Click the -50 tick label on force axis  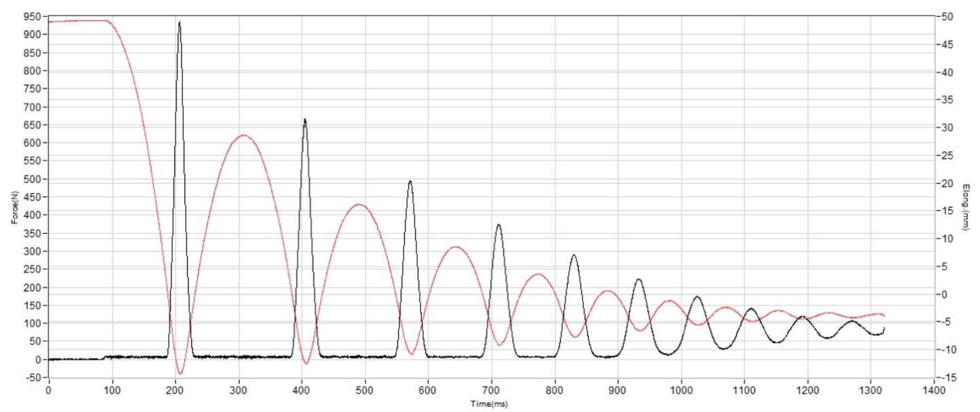coord(32,377)
